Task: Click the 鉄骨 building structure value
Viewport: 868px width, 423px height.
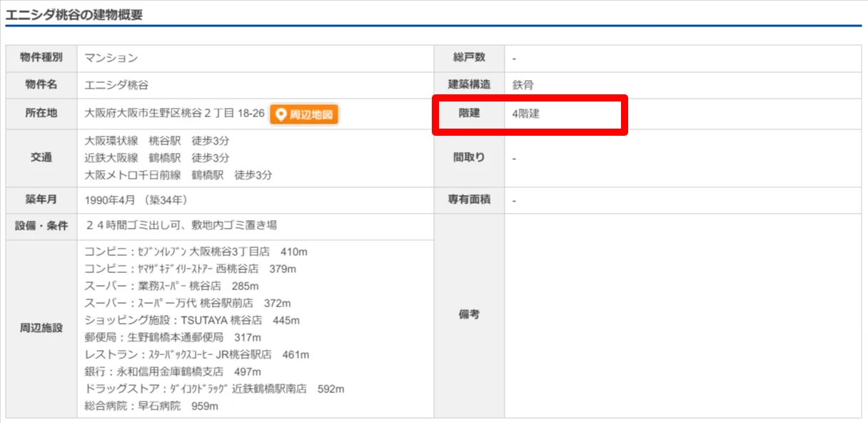Action: click(523, 85)
